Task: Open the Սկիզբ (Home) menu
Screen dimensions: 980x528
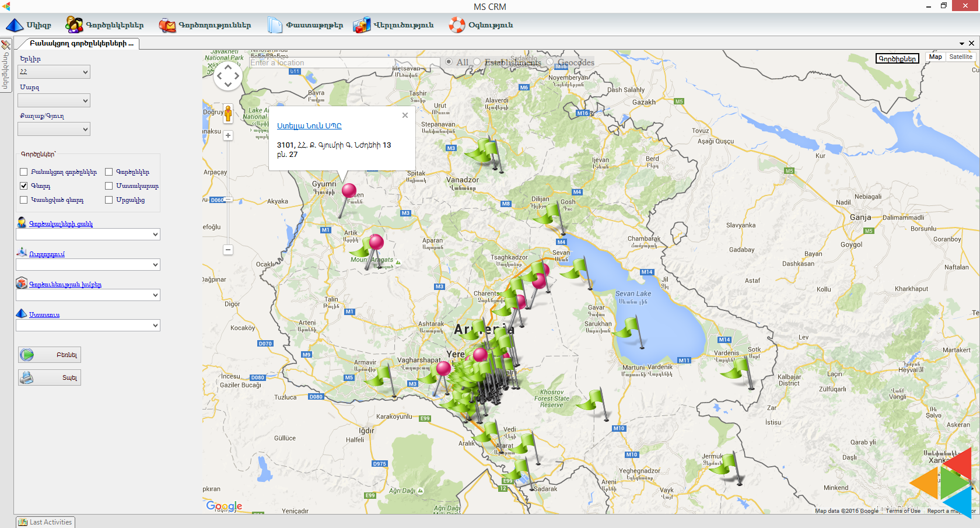Action: [x=29, y=25]
